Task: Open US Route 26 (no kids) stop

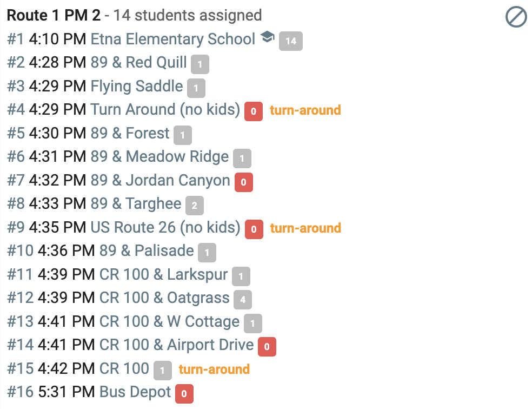Action: (165, 227)
